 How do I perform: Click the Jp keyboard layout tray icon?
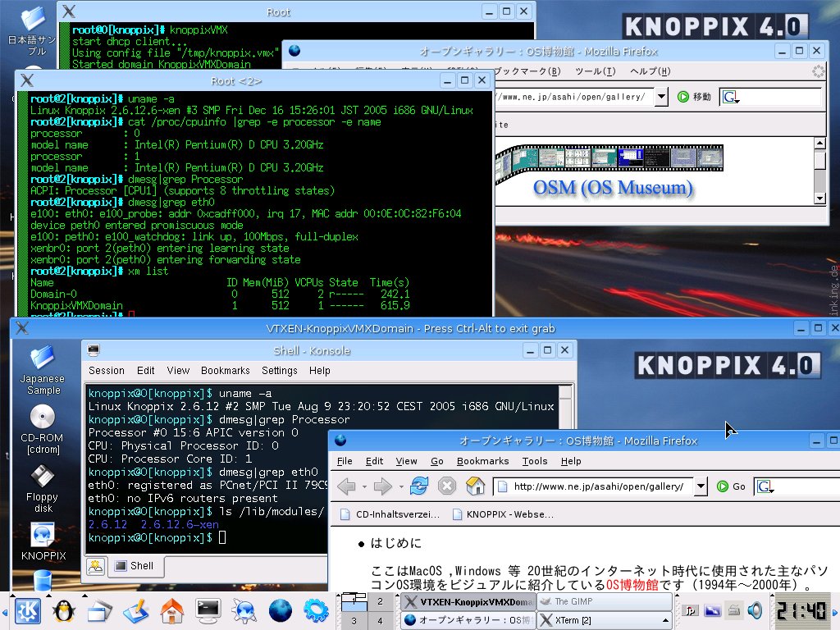(690, 610)
